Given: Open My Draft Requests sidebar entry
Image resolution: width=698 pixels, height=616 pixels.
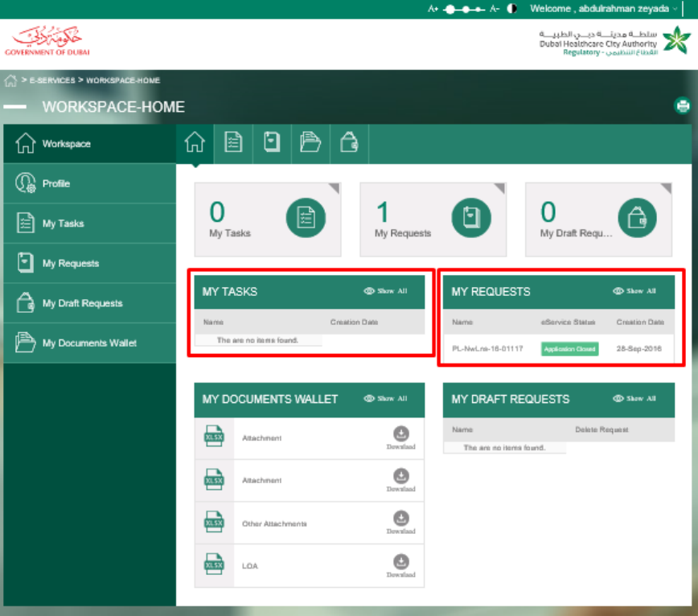Looking at the screenshot, I should [89, 303].
